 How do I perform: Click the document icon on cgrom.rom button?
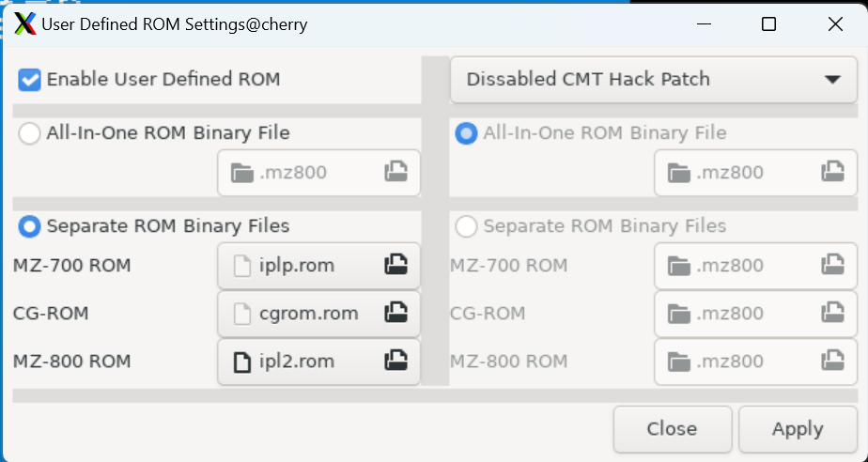[x=242, y=314]
